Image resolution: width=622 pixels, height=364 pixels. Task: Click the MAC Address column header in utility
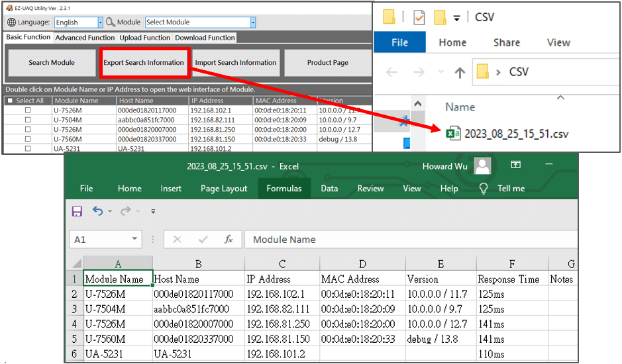coord(285,101)
